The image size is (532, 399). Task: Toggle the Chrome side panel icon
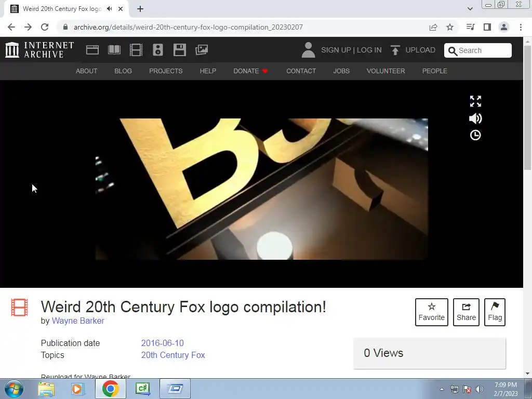pos(487,27)
